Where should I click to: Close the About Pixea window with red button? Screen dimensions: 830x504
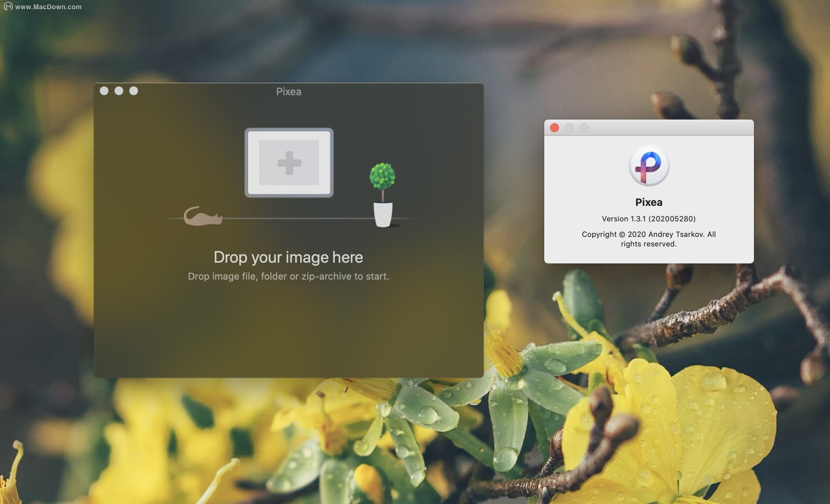pyautogui.click(x=554, y=128)
